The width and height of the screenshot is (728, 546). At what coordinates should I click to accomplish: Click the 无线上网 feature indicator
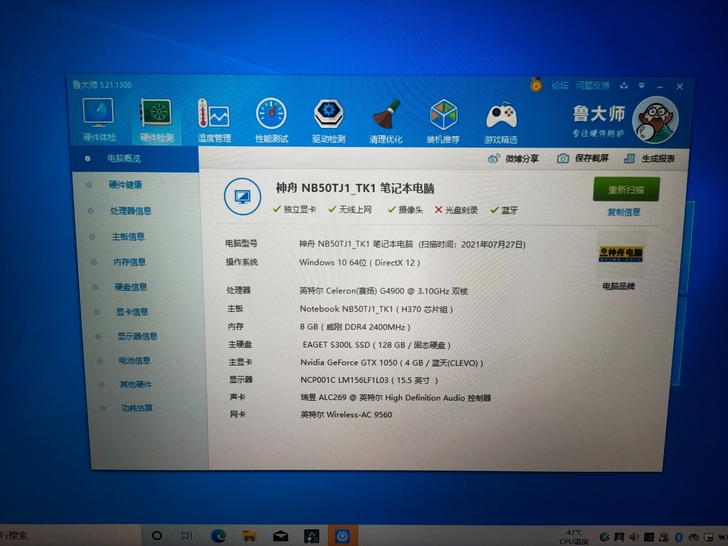pos(350,210)
